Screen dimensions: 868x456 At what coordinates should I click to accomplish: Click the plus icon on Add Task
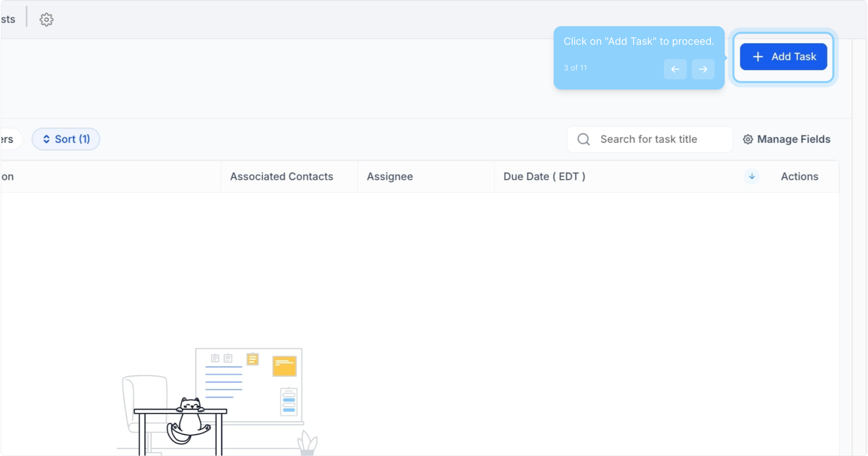[758, 57]
